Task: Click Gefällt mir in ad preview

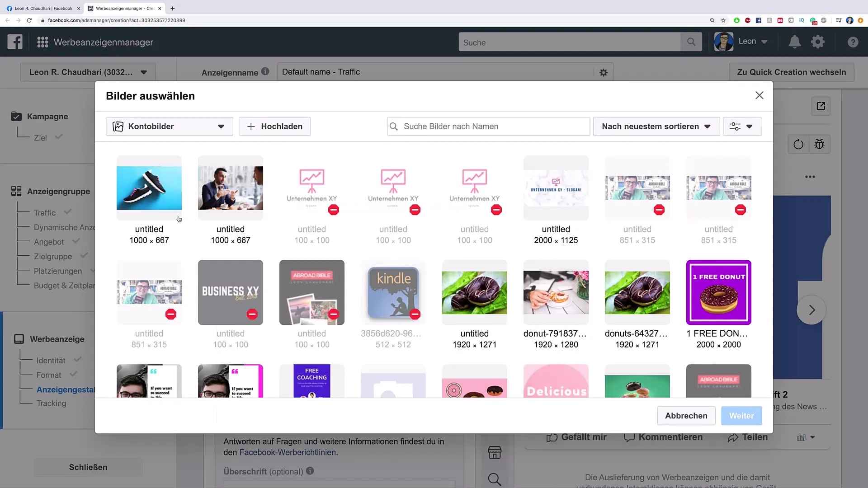Action: point(576,437)
